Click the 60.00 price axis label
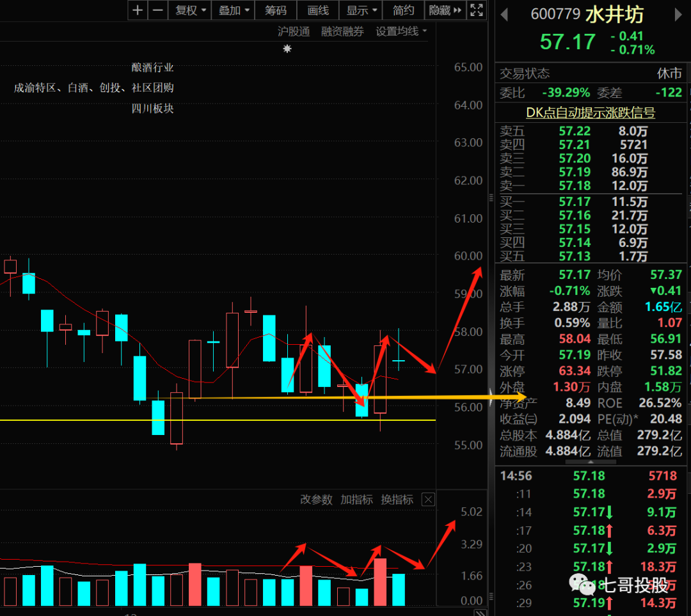691x616 pixels. [468, 256]
